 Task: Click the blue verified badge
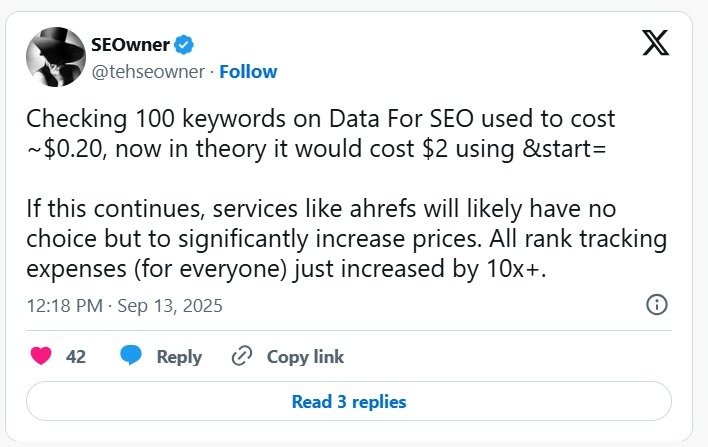186,45
